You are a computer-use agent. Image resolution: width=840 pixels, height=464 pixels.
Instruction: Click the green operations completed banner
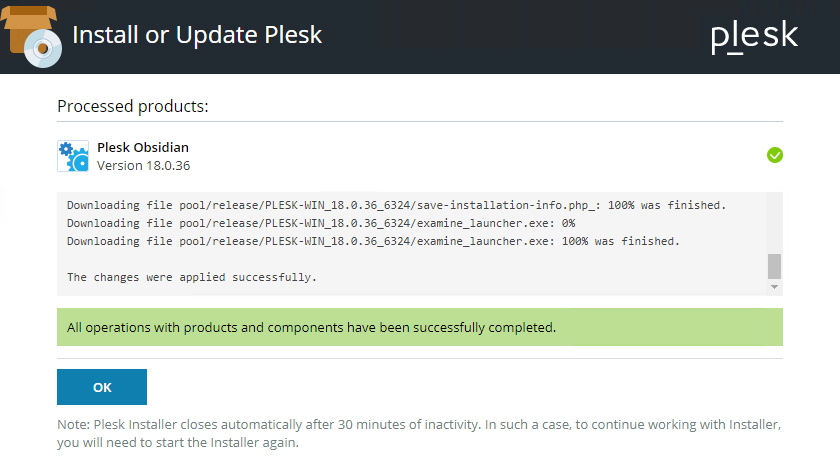point(419,327)
